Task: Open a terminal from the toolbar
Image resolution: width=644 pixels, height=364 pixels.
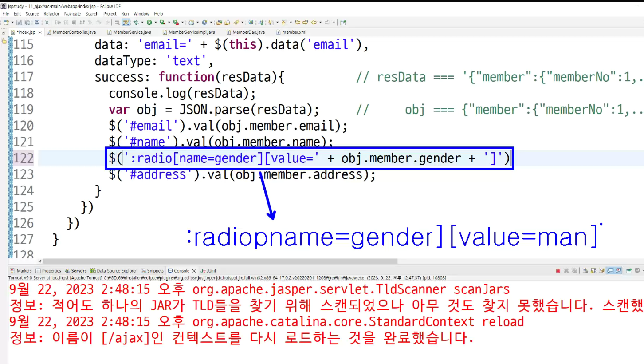Action: coord(37,22)
